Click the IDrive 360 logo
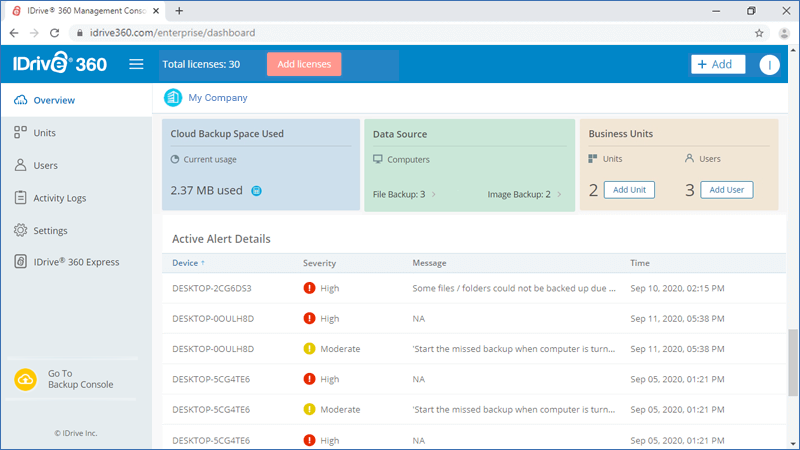The width and height of the screenshot is (800, 450). [x=60, y=63]
